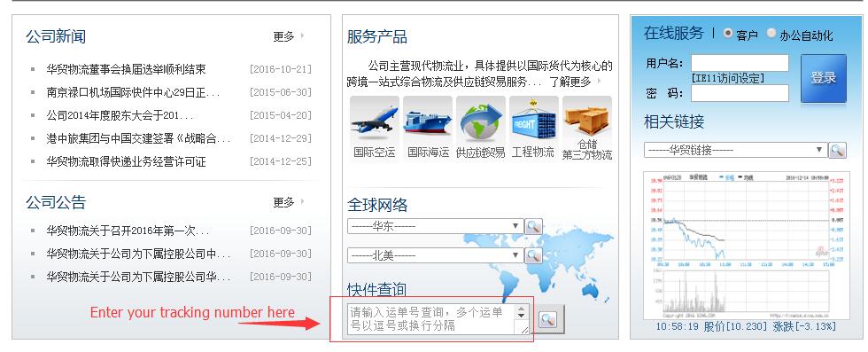
Task: Select the 供应链贸易 globe arrow icon
Action: (480, 121)
